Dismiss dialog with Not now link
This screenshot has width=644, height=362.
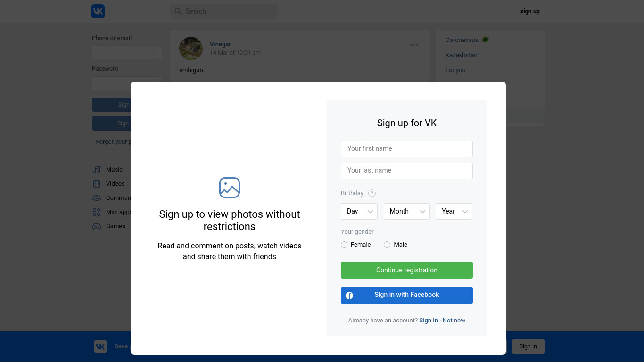point(454,321)
